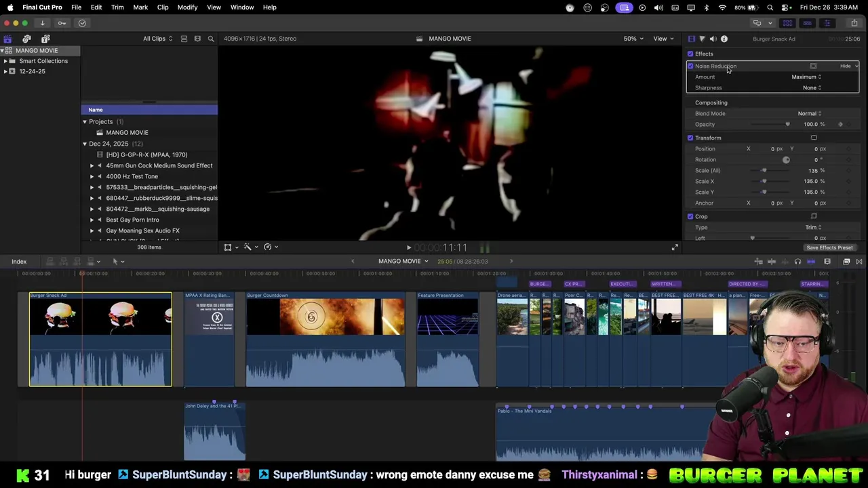868x488 pixels.
Task: Open the Clip menu
Action: 163,7
